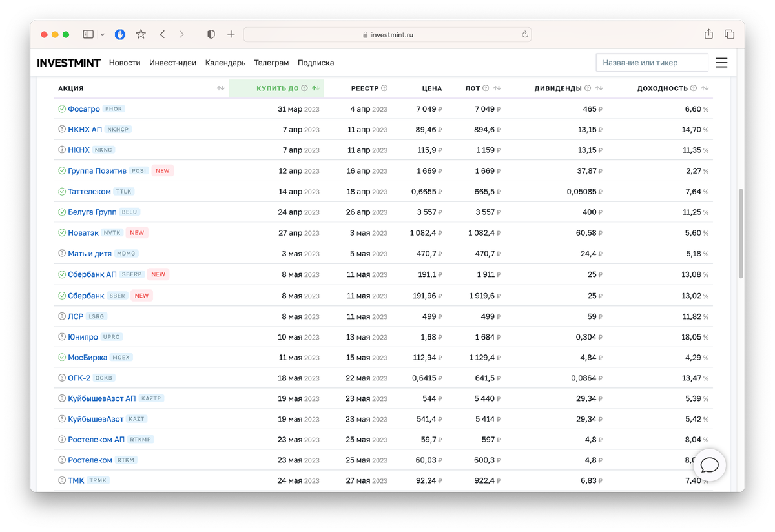Click the Реестр column header text
The width and height of the screenshot is (775, 532).
pos(365,88)
